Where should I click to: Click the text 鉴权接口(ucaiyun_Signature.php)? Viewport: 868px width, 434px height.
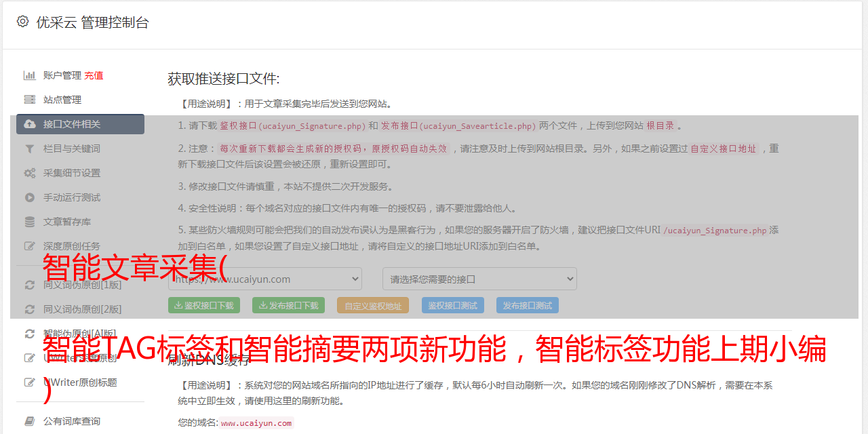[x=293, y=125]
